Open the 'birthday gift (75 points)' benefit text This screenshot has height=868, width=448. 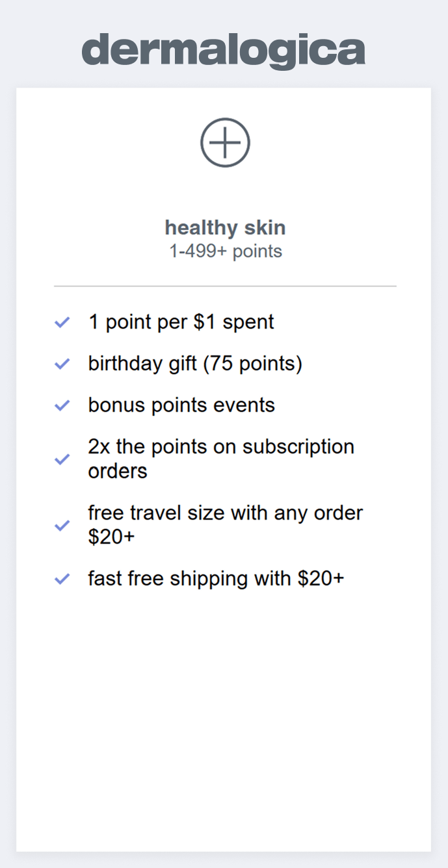tap(195, 364)
